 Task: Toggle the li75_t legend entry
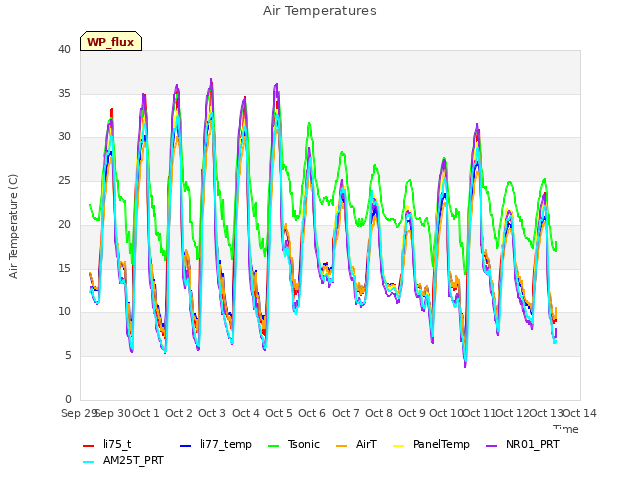pyautogui.click(x=107, y=444)
